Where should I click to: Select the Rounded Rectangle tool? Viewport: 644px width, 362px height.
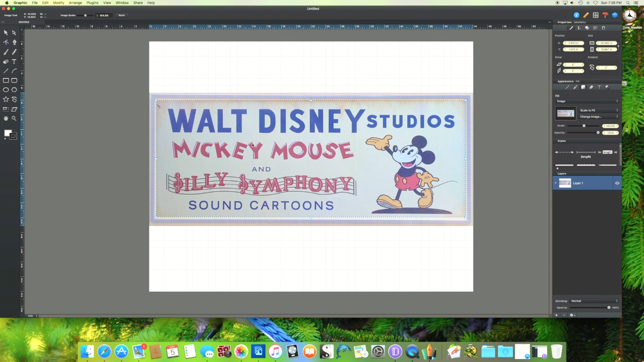[x=14, y=80]
